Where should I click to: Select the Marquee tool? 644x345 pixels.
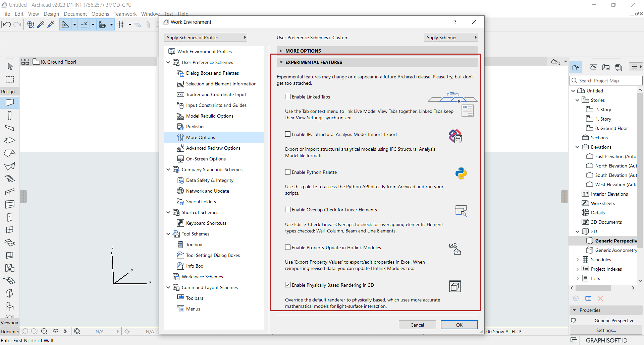[10, 79]
